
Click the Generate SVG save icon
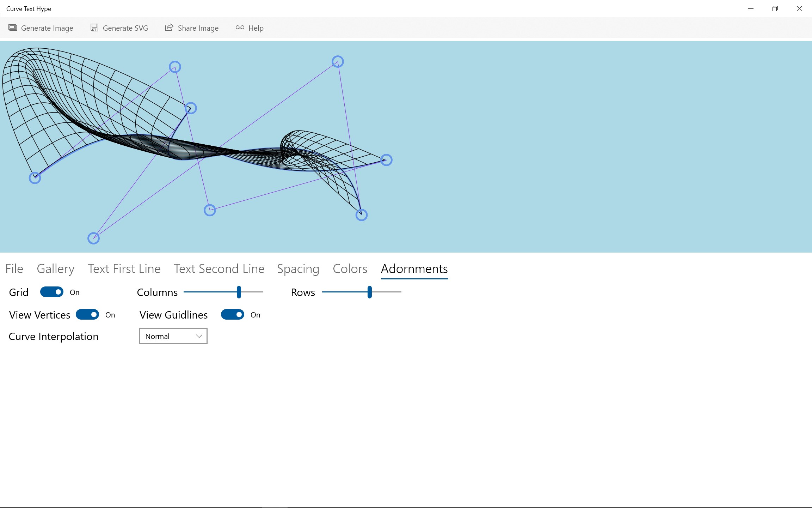point(94,28)
